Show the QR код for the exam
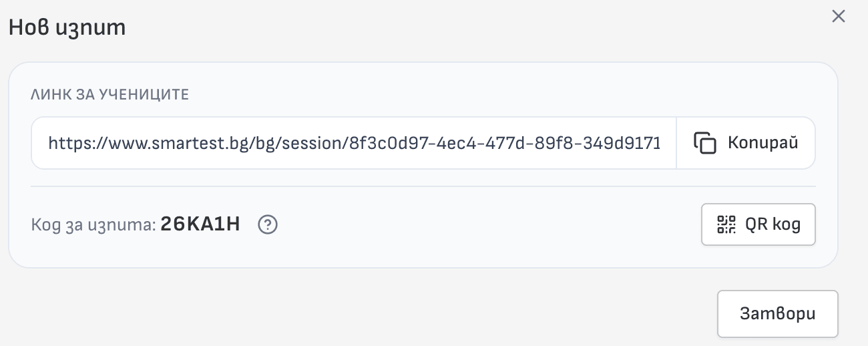 pos(758,224)
